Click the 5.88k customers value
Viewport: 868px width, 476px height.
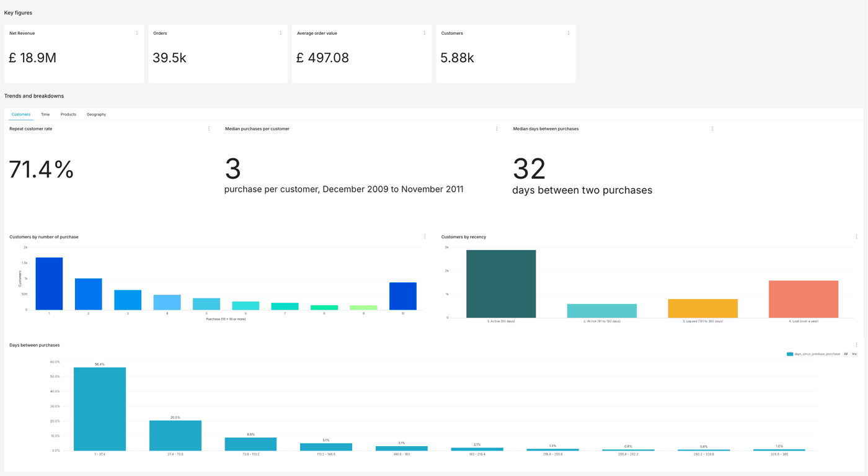tap(458, 58)
